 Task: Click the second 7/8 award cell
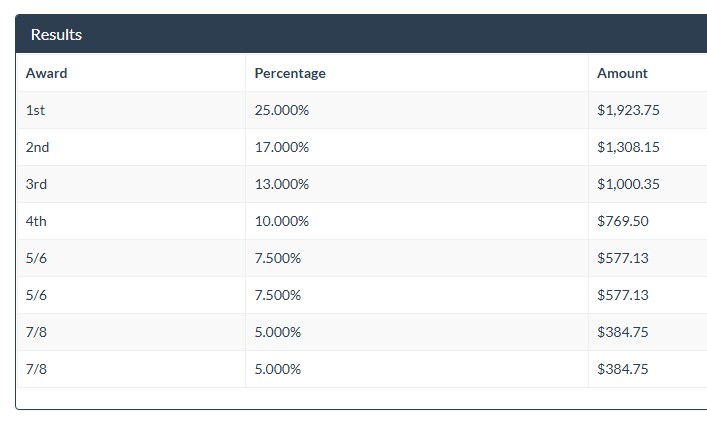point(37,369)
